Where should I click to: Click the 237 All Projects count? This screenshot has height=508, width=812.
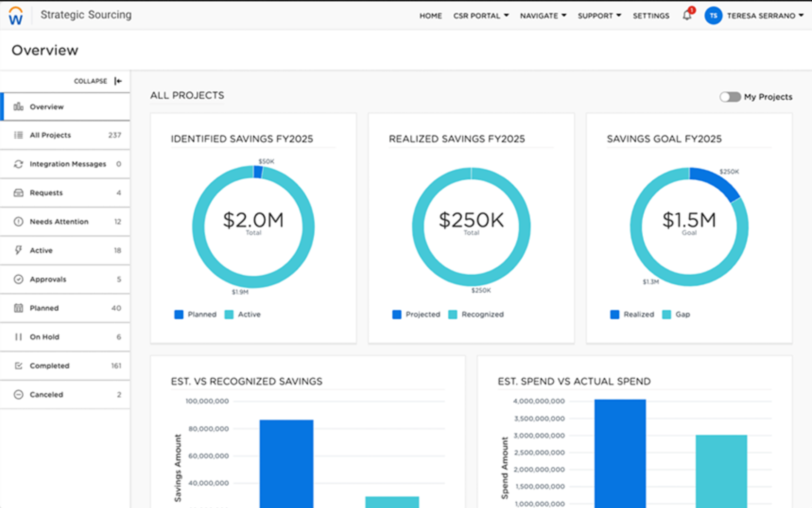click(115, 135)
